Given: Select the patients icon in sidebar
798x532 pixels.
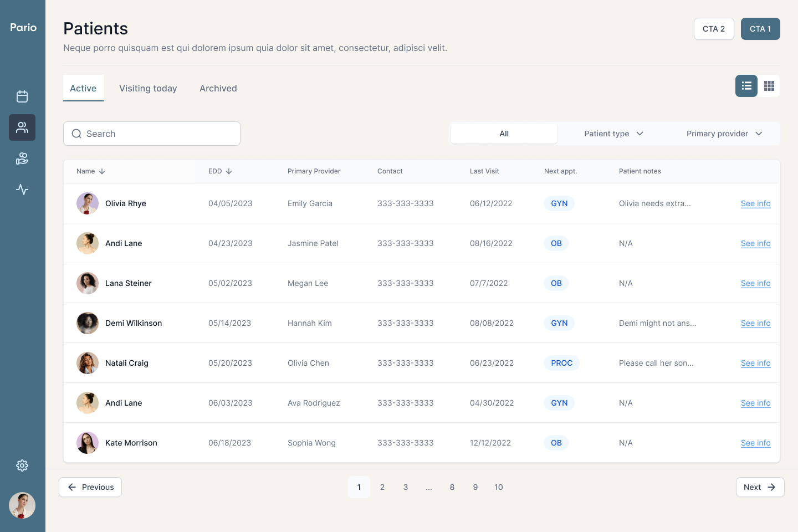Looking at the screenshot, I should pos(22,127).
